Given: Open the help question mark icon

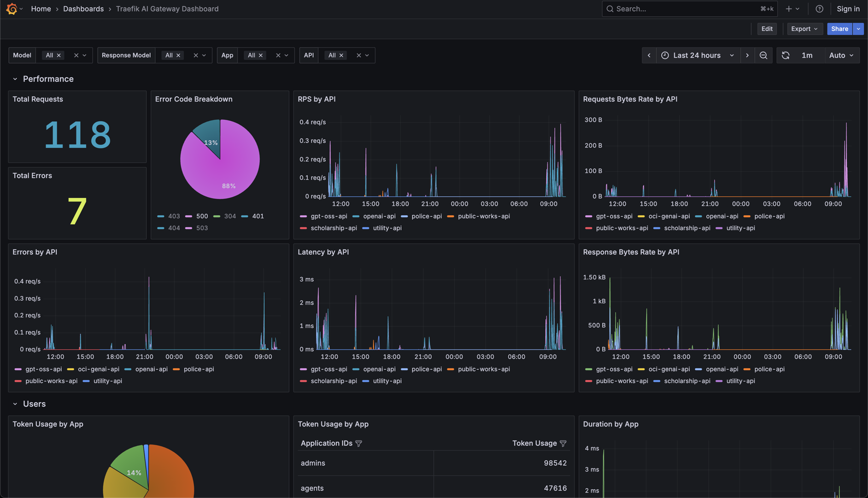Looking at the screenshot, I should coord(819,9).
